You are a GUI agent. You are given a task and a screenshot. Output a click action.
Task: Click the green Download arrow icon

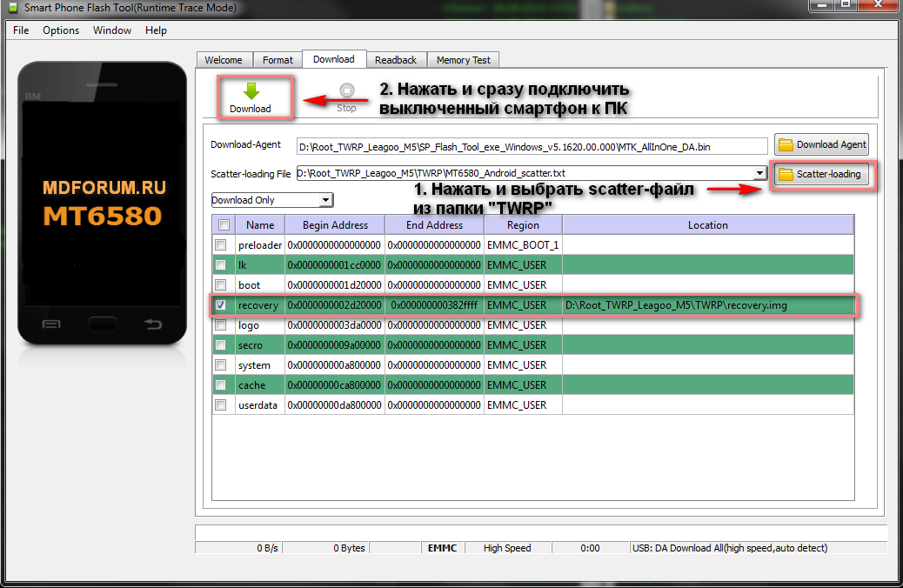(251, 91)
